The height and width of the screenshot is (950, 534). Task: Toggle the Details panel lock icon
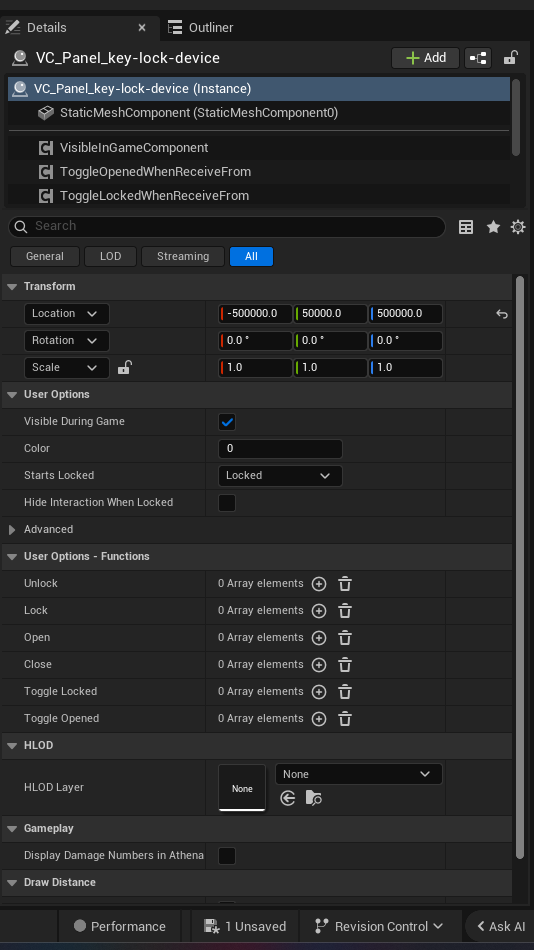(511, 58)
